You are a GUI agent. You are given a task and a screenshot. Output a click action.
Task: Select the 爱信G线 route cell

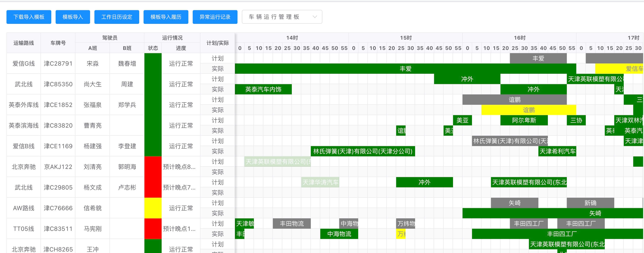click(24, 63)
